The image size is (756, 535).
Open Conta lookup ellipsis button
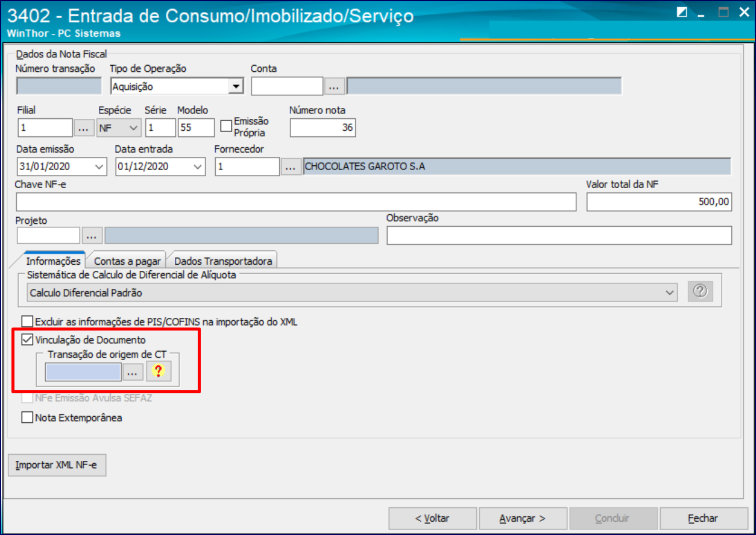[335, 86]
